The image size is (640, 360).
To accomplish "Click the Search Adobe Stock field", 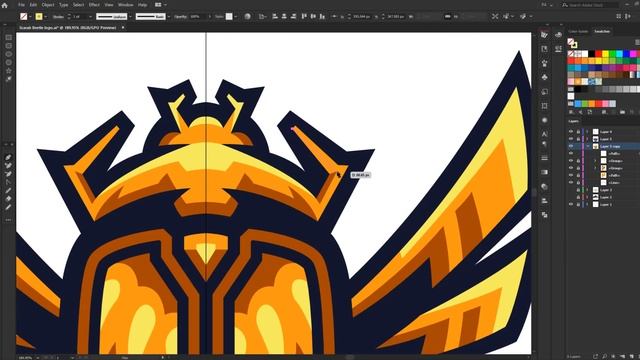I will pos(590,5).
